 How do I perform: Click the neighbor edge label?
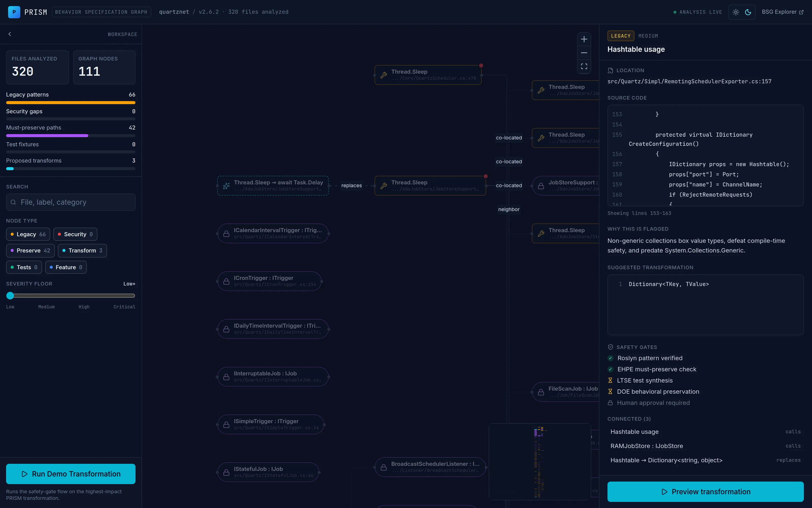tap(509, 209)
